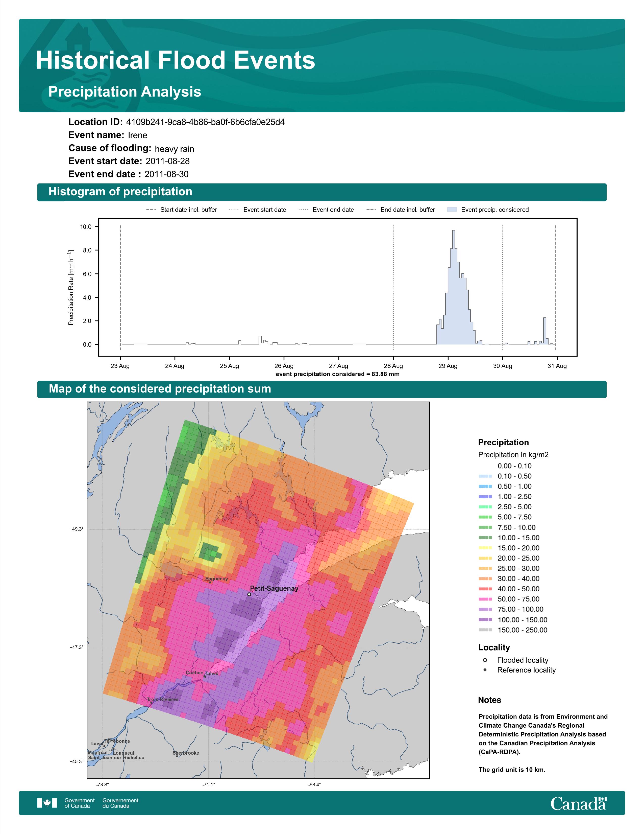Click the Québec city label on the map
The width and height of the screenshot is (644, 834).
194,673
